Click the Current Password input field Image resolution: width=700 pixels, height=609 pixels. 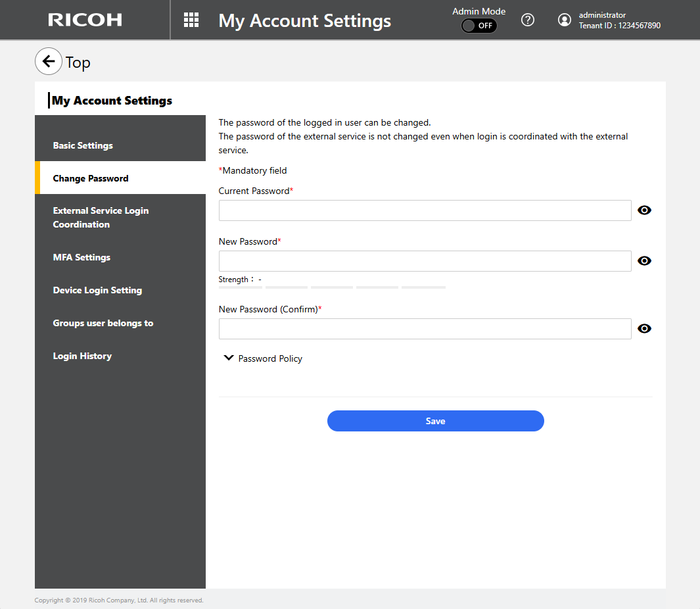[425, 210]
